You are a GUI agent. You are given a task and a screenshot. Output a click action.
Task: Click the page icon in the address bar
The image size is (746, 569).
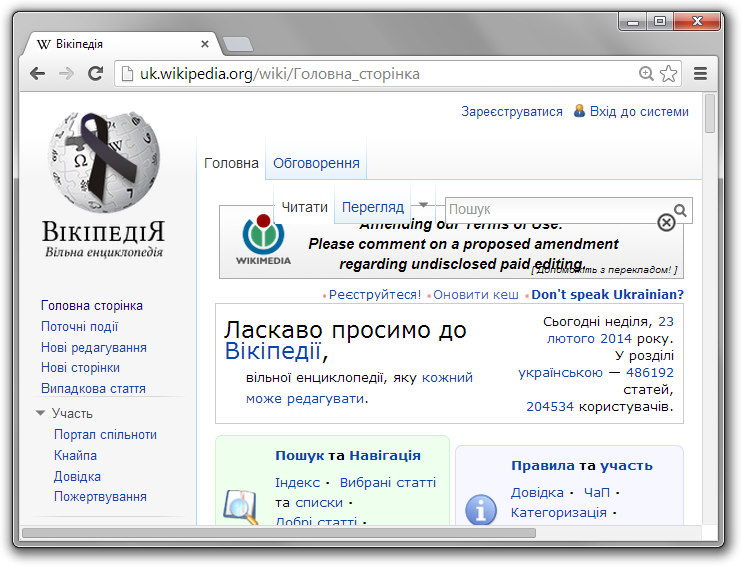(x=127, y=74)
